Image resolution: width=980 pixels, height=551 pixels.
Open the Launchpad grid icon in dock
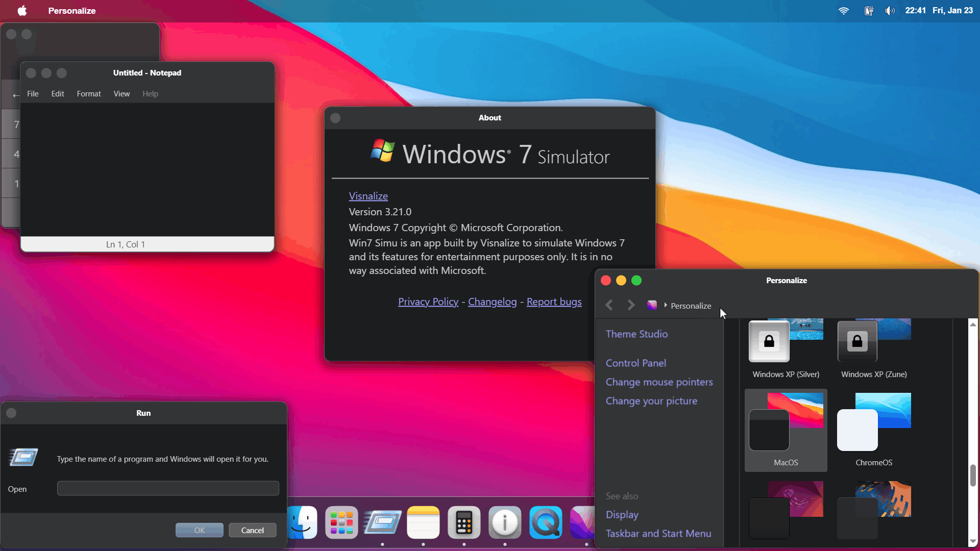pyautogui.click(x=341, y=522)
